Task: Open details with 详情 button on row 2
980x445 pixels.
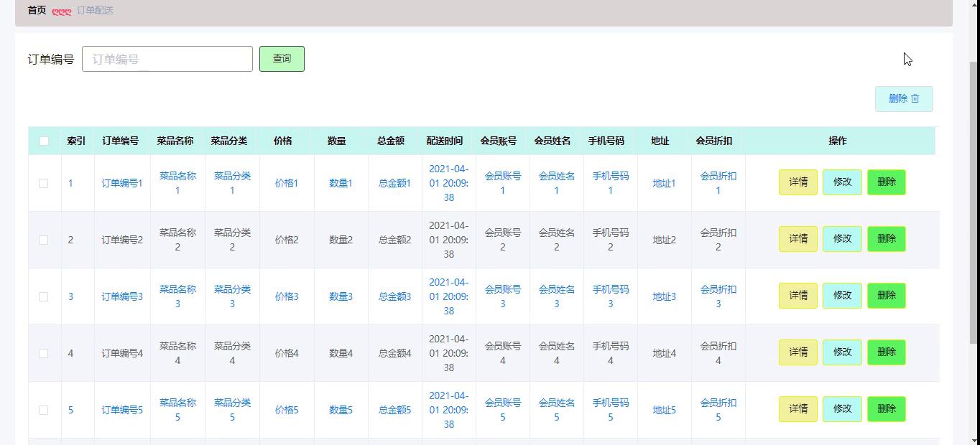Action: 798,238
